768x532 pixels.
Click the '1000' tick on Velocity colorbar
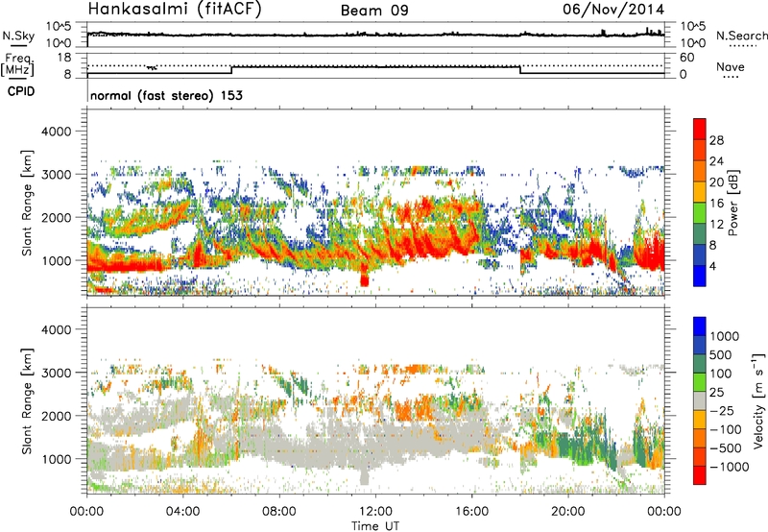coord(725,336)
